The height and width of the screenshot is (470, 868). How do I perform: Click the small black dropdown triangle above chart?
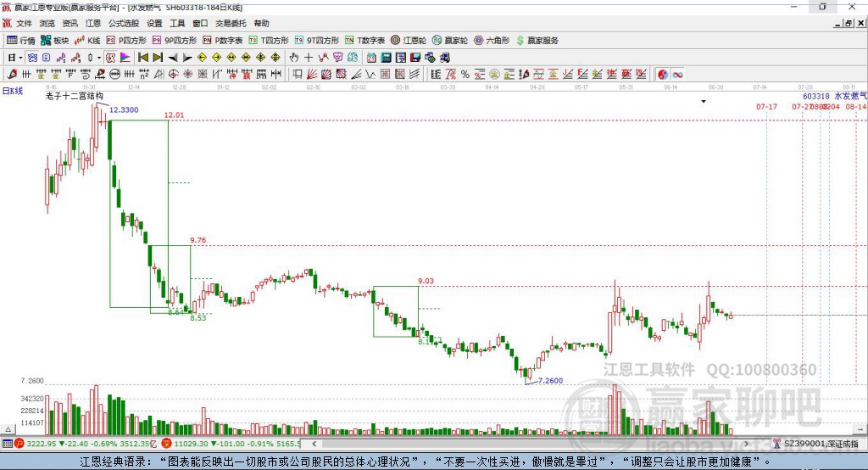(x=704, y=102)
